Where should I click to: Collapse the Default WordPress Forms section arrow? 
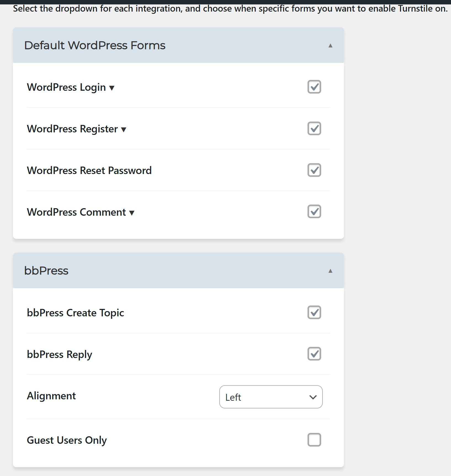coord(330,46)
